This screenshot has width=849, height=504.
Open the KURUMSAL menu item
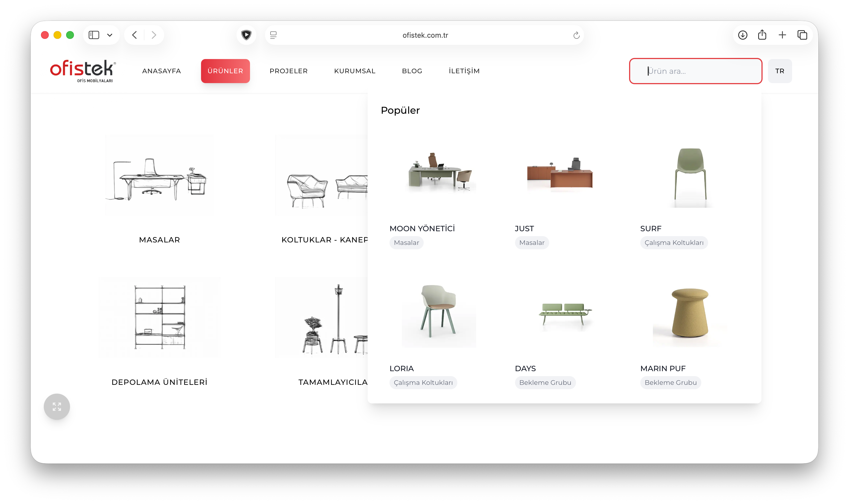tap(354, 71)
